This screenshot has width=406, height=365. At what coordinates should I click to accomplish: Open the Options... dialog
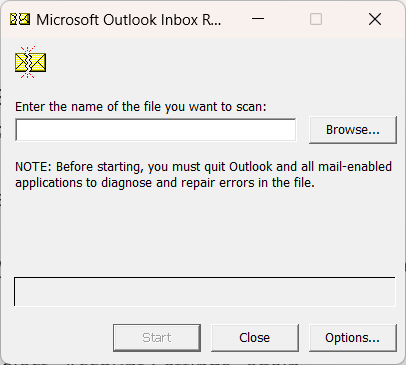pyautogui.click(x=353, y=338)
